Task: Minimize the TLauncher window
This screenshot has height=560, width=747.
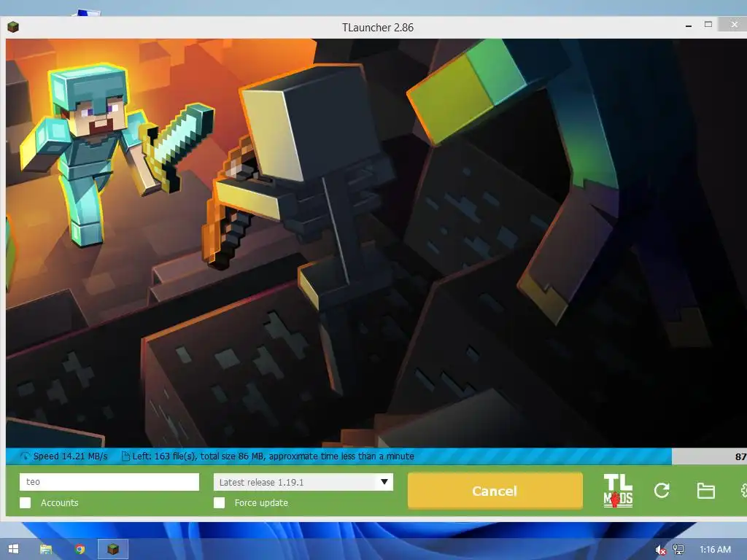Action: tap(689, 26)
